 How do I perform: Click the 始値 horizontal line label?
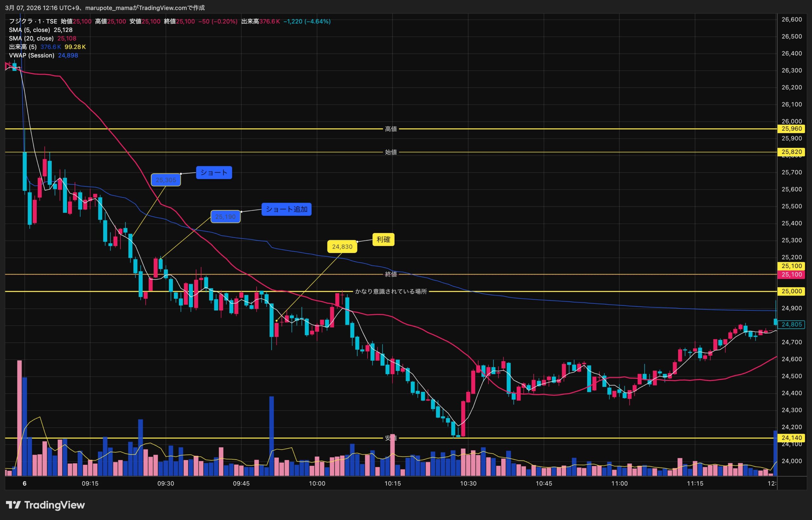(391, 152)
